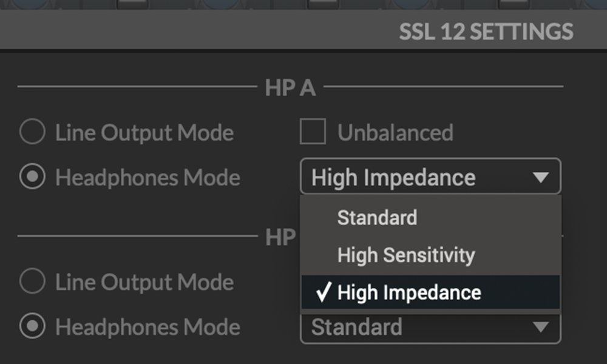The width and height of the screenshot is (607, 364).
Task: Pick High Sensitivity in the dropdown list
Action: [405, 255]
